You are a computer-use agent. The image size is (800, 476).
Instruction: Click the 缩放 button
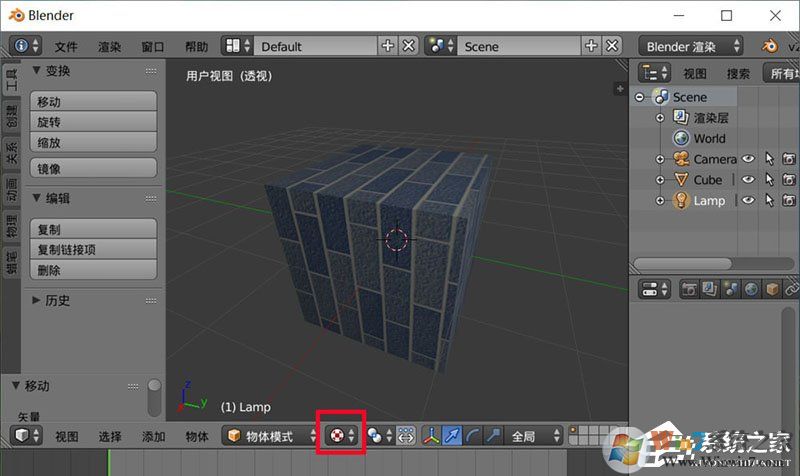(x=93, y=142)
